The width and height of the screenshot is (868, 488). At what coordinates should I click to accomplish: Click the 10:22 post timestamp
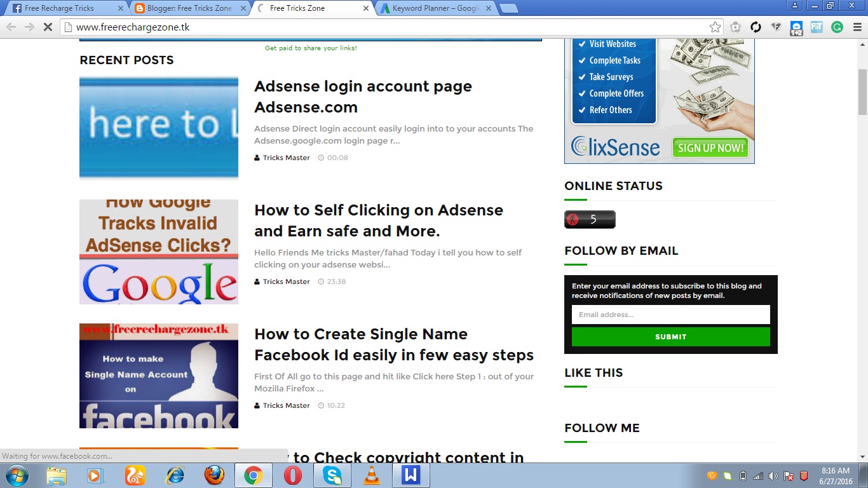pos(336,405)
